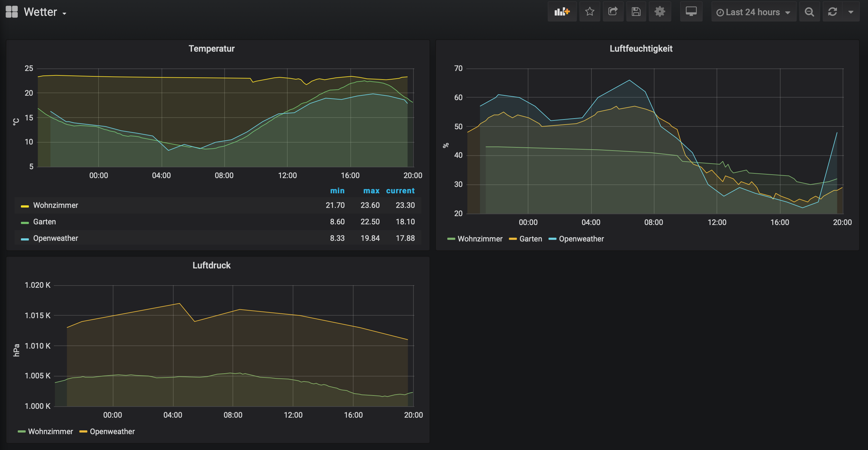Toggle Garten series in the Luftfeuchtigkeit legend
Image resolution: width=868 pixels, height=450 pixels.
[x=530, y=239]
